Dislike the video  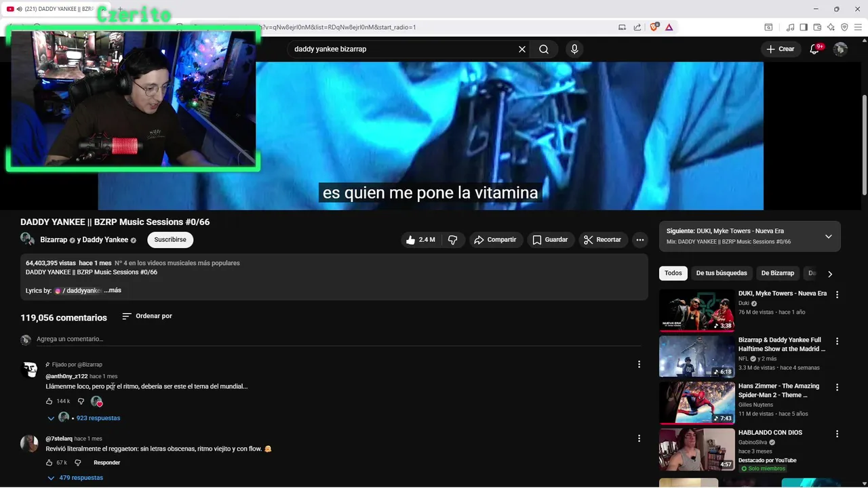[x=452, y=240]
